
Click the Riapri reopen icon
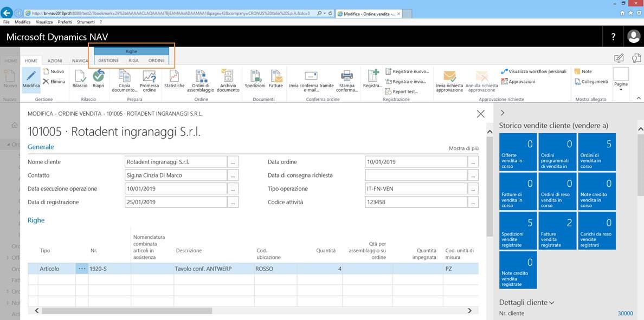[99, 76]
